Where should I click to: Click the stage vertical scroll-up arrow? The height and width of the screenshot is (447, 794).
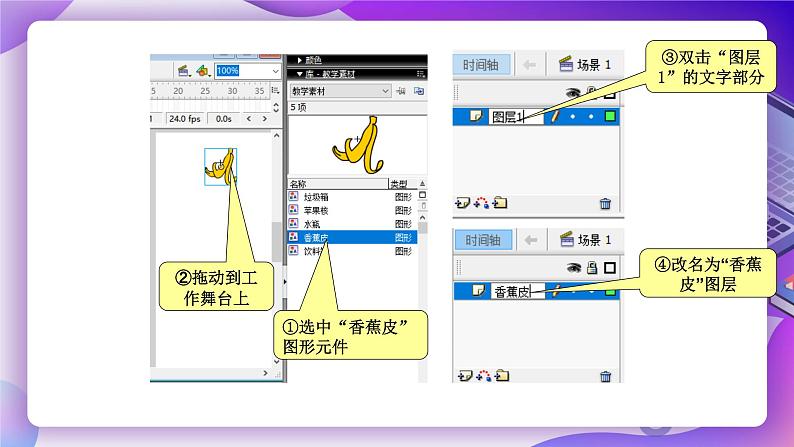pyautogui.click(x=276, y=136)
